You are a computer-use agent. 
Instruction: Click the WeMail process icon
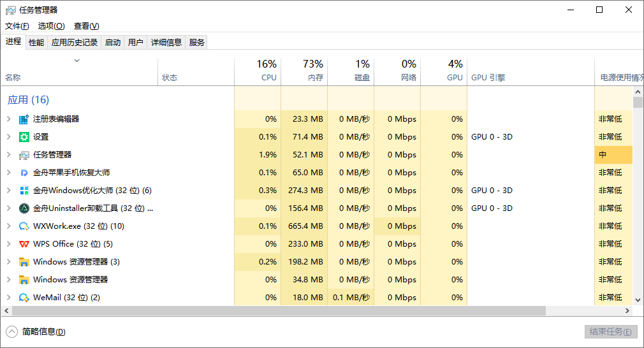coord(24,298)
